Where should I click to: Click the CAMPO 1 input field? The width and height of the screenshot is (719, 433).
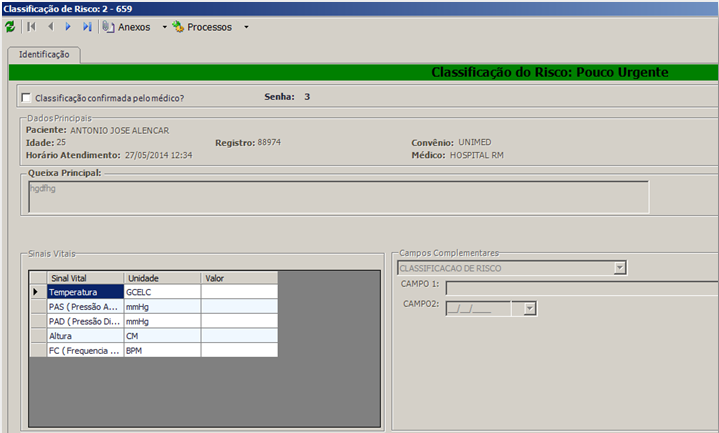(x=581, y=288)
